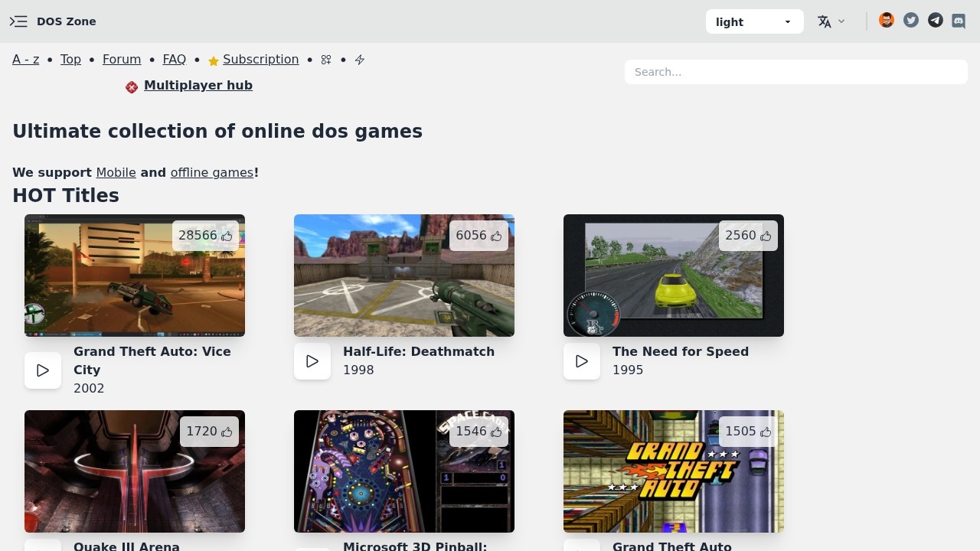Viewport: 980px width, 551px height.
Task: Follow the offline games link
Action: [x=211, y=173]
